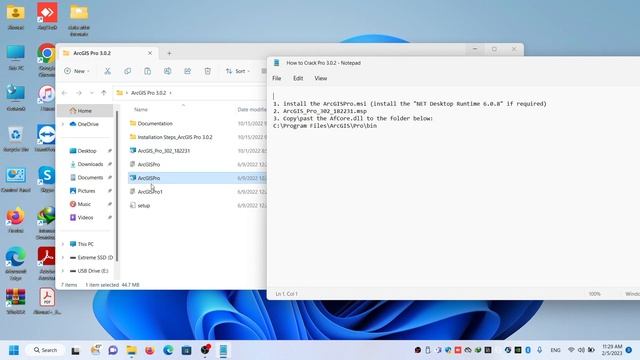Click the Cut icon in Explorer toolbar
The image size is (640, 360).
pos(107,71)
